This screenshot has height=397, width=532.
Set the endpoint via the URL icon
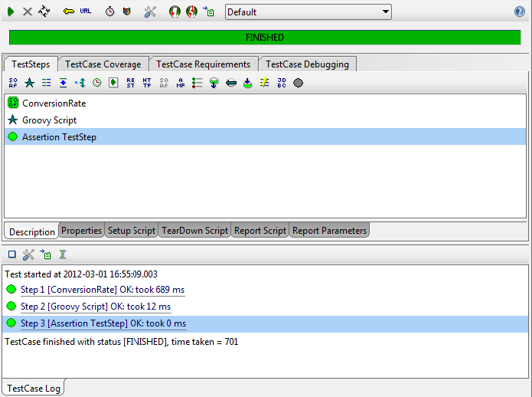(86, 11)
